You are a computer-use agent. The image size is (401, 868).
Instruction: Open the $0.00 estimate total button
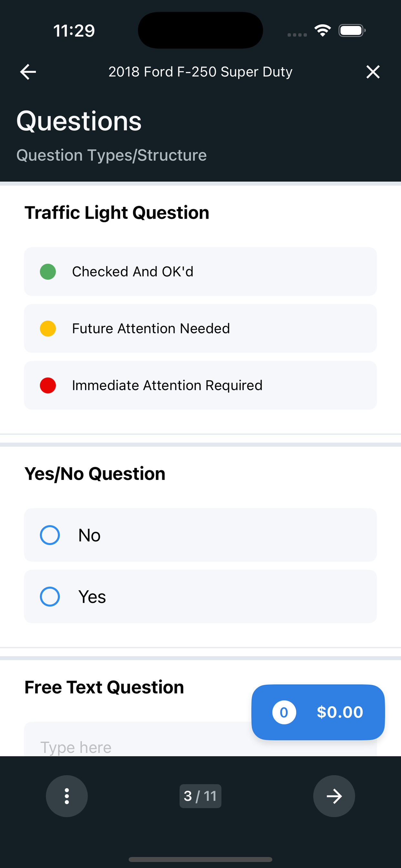(x=318, y=712)
